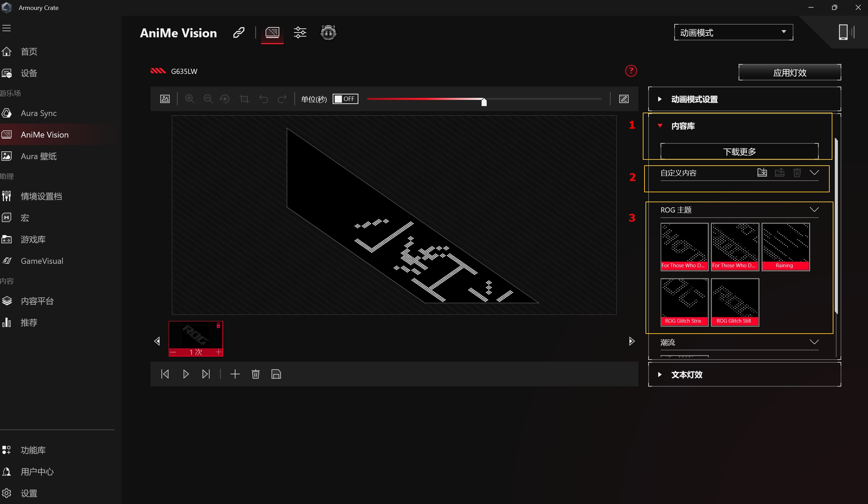Click the timeline right scroll arrow
The height and width of the screenshot is (504, 868).
tap(631, 341)
